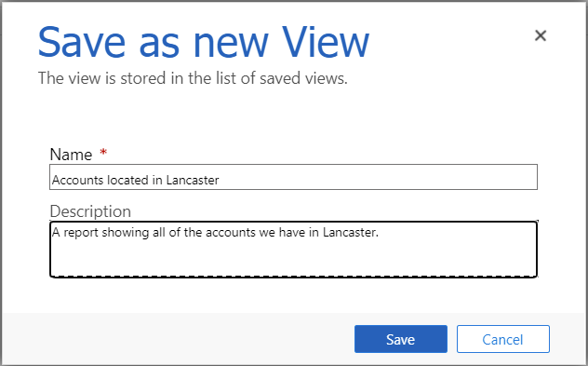Click empty space below the description text
Image resolution: width=588 pixels, height=366 pixels.
[293, 259]
